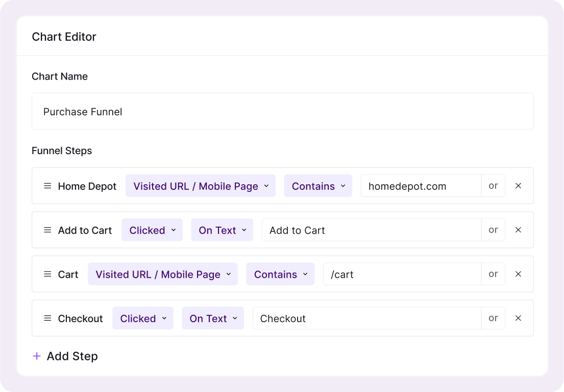Click the Checkout text value field
564x392 pixels.
tap(366, 318)
